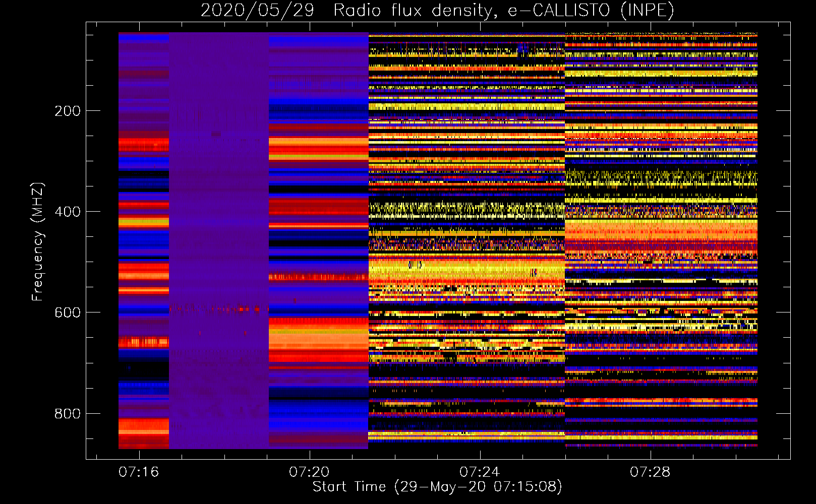Image resolution: width=816 pixels, height=504 pixels.
Task: Click the 07:24 time axis label
Action: click(480, 472)
